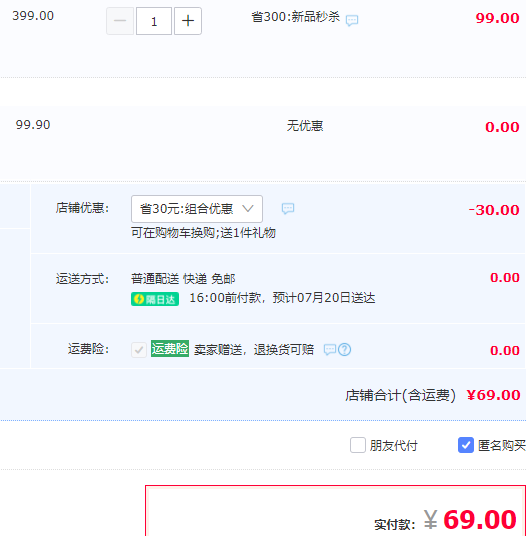
Task: Click the quantity input field showing 1
Action: click(154, 21)
